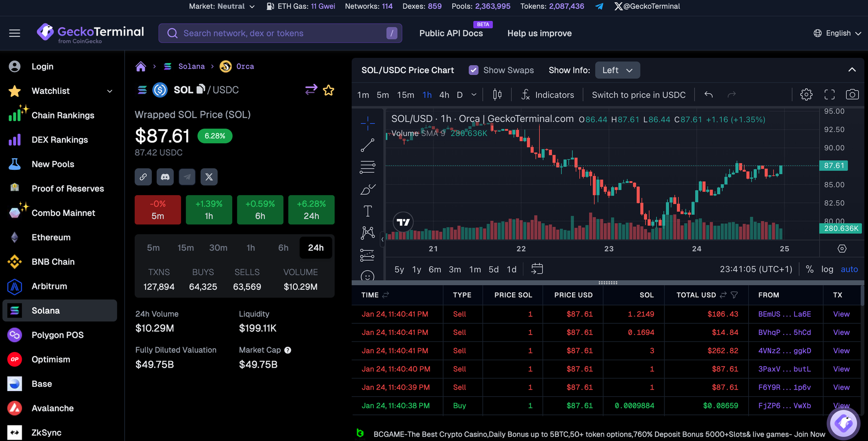Undo the last chart action
Screen dimensions: 868x441
click(709, 95)
